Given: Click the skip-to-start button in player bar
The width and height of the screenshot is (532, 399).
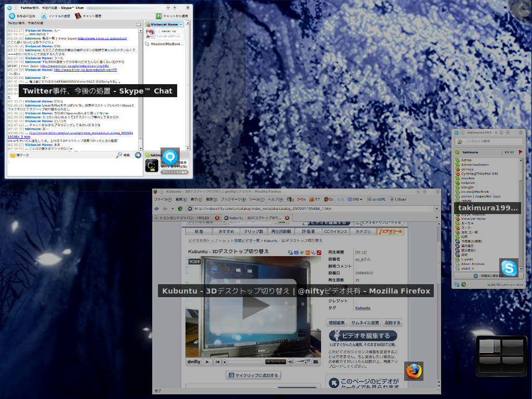Looking at the screenshot, I should 217,362.
